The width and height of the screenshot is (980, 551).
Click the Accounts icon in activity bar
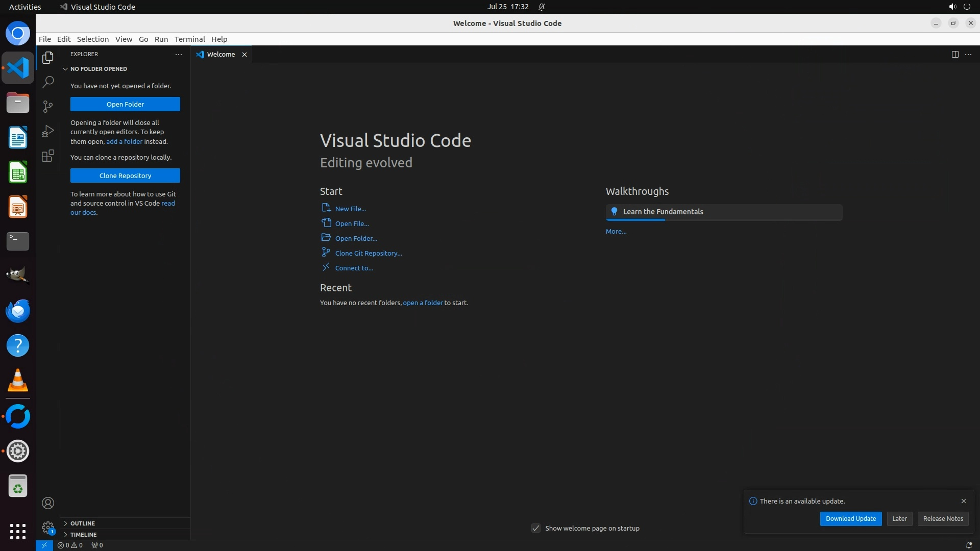[x=48, y=503]
